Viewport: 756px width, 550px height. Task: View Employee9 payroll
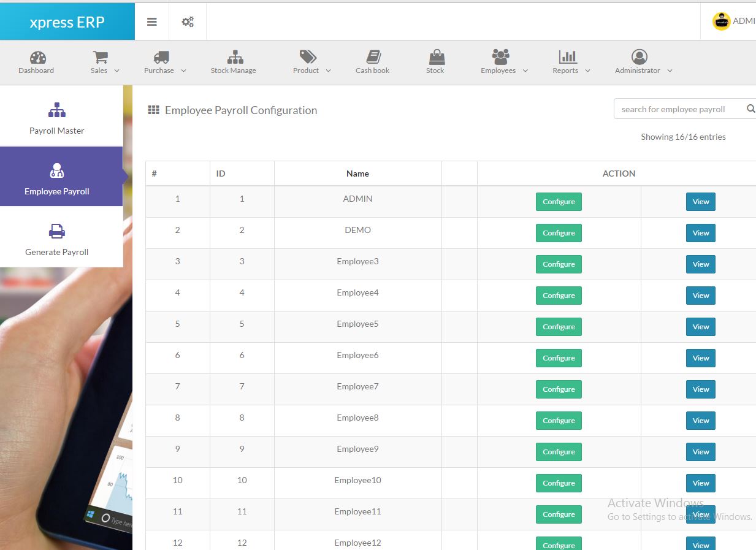click(x=701, y=452)
